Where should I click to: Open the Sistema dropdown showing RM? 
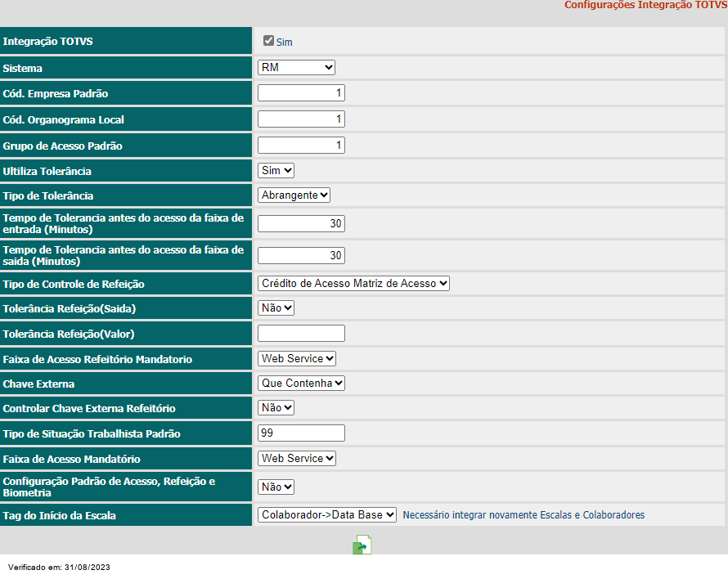[296, 67]
